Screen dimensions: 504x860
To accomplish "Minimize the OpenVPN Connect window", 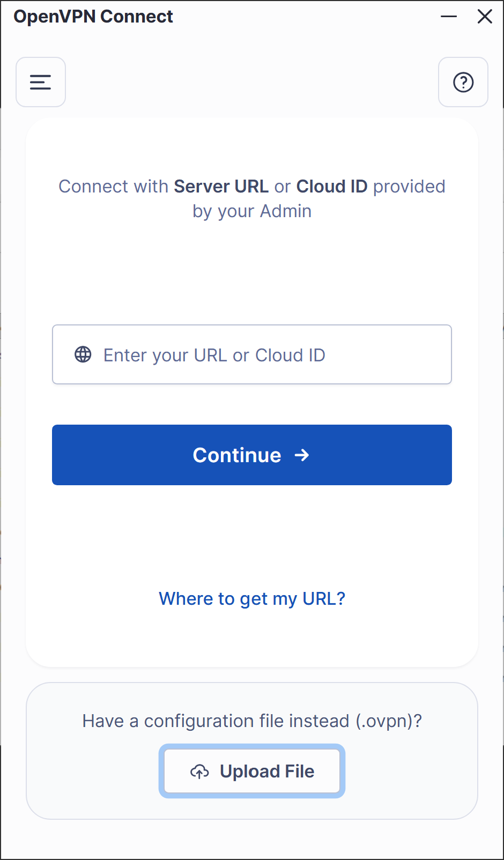I will (x=449, y=17).
